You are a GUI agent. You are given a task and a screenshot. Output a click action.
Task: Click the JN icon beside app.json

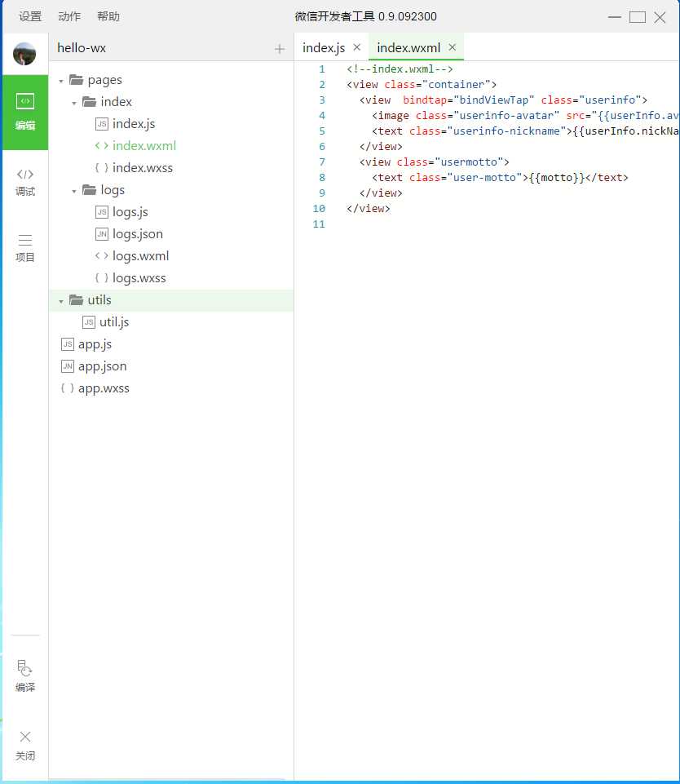(68, 366)
